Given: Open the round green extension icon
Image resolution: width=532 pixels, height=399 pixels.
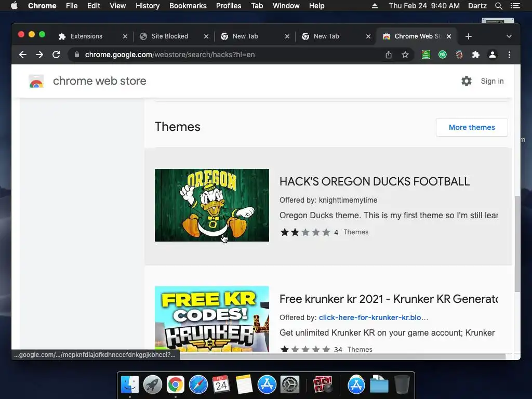Looking at the screenshot, I should [443, 55].
